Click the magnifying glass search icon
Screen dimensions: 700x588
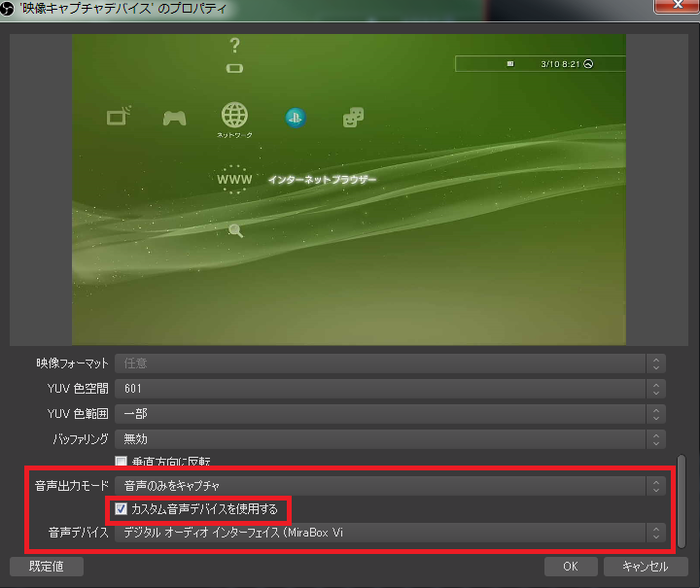235,230
